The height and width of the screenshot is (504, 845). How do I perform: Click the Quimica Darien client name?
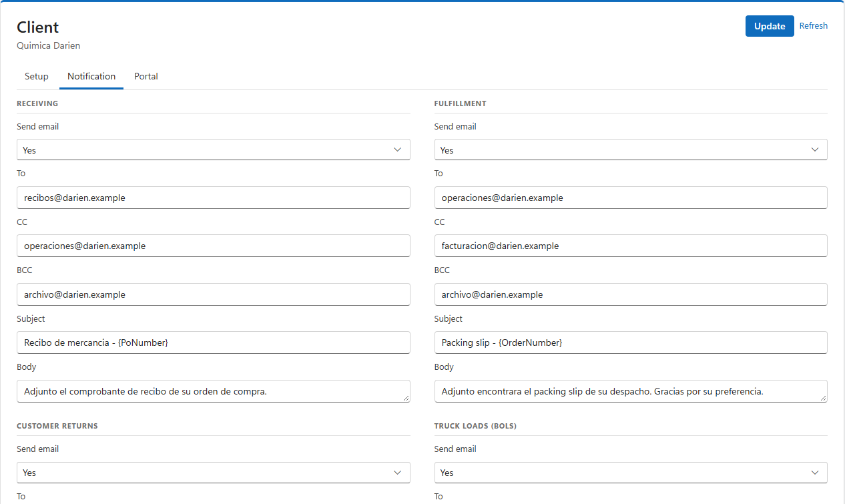point(48,46)
